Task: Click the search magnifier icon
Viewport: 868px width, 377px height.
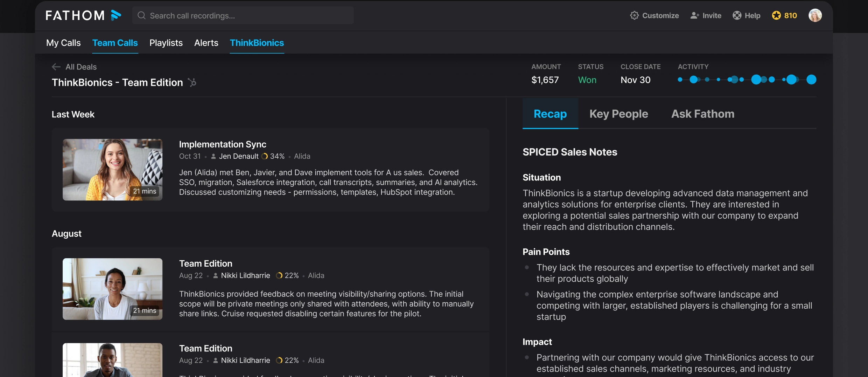Action: pyautogui.click(x=141, y=15)
